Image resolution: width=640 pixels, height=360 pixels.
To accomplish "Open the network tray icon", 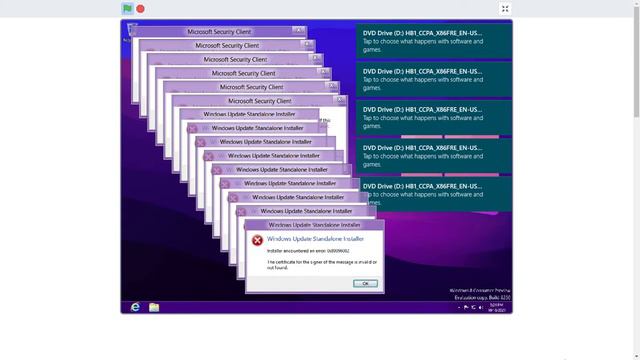I will 473,307.
